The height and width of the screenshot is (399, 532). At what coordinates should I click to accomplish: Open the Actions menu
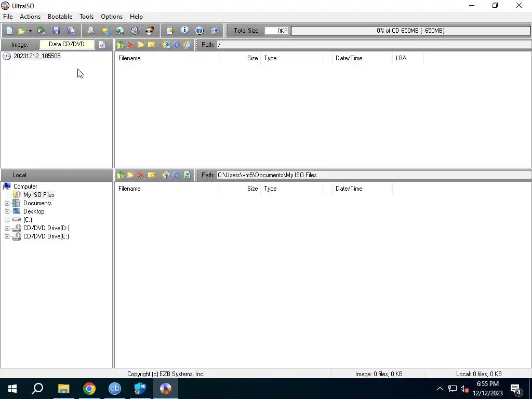30,17
